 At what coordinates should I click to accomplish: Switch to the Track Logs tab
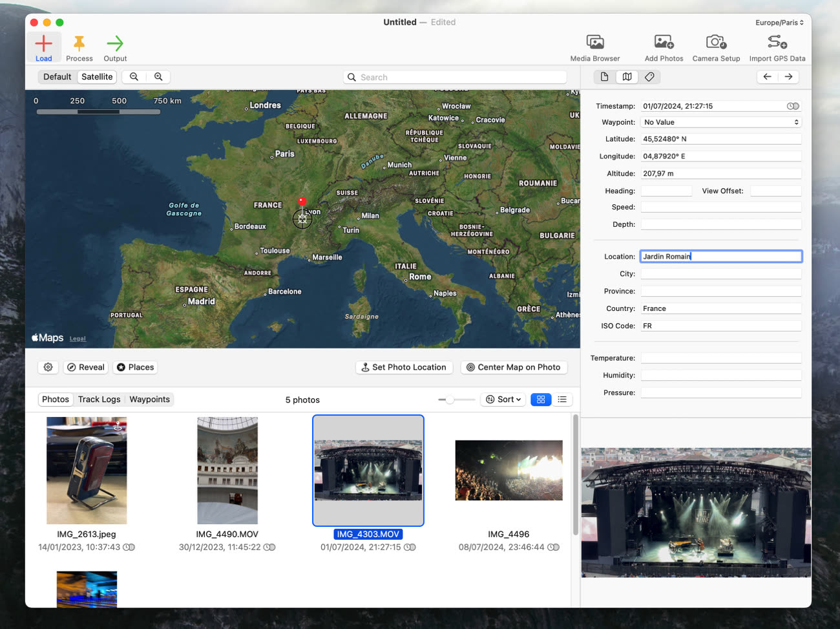coord(99,400)
